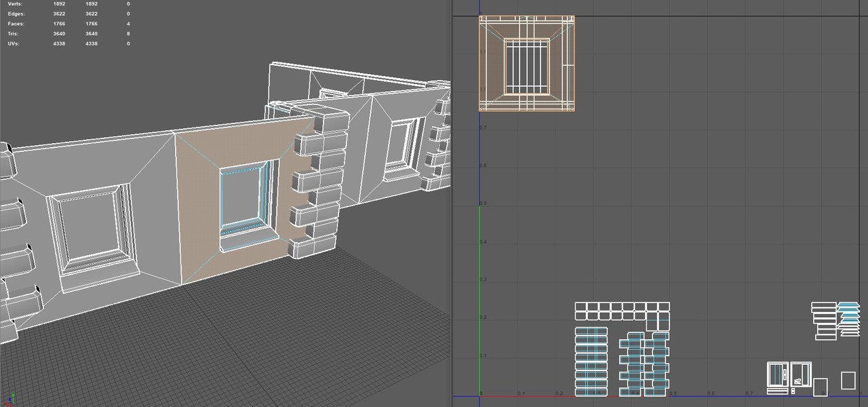Click the U-axis grid label "0.2"
The image size is (868, 407).
tap(559, 393)
